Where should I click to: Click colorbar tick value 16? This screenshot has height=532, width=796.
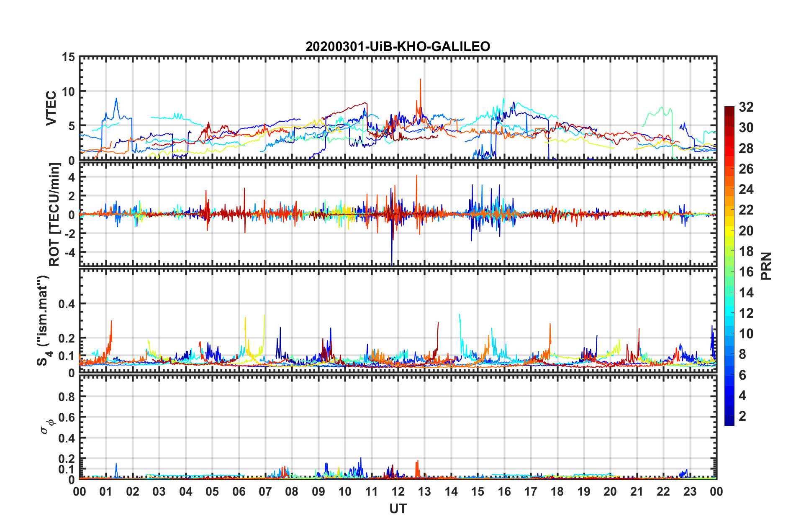pyautogui.click(x=746, y=272)
